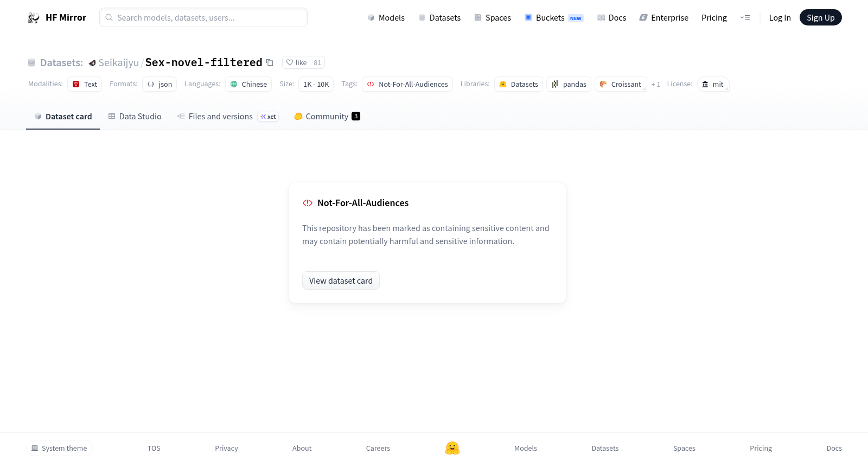Open the Datasets breadcrumb link
Screen dimensions: 868x467
click(x=61, y=62)
